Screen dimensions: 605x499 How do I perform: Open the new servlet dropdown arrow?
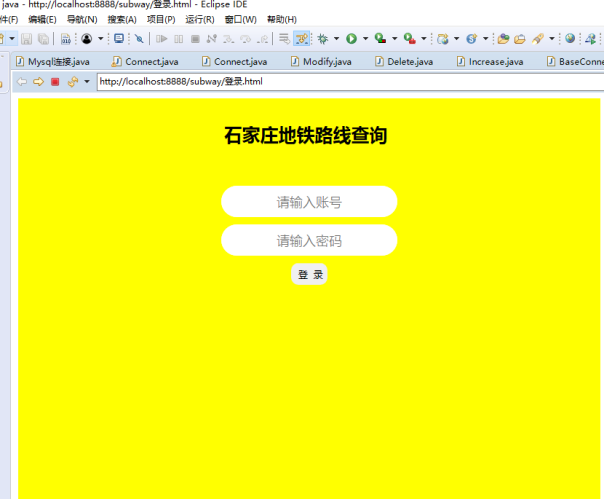(x=485, y=39)
